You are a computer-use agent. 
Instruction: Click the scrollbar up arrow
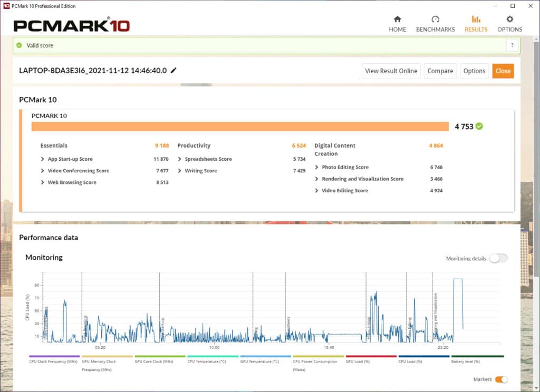[536, 39]
